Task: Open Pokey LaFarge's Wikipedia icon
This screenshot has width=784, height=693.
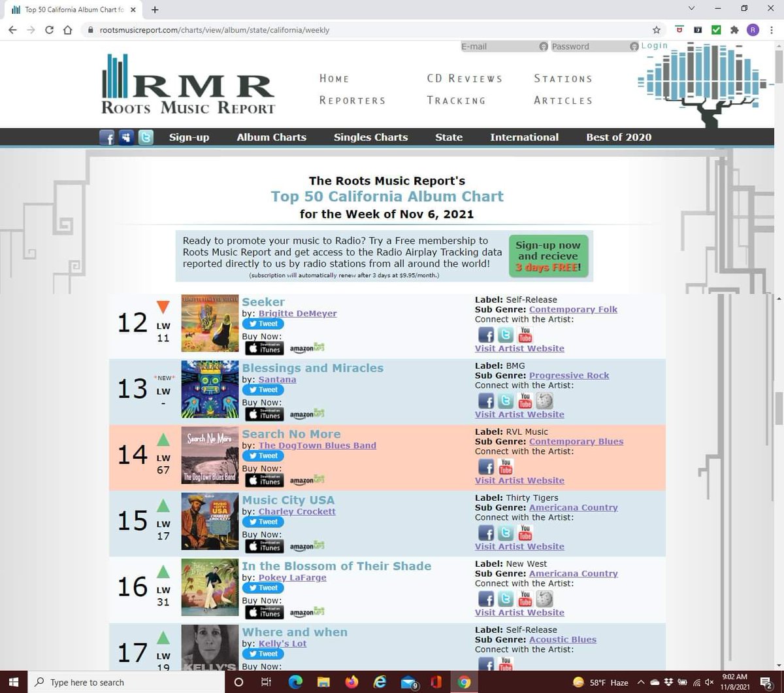Action: pyautogui.click(x=544, y=599)
